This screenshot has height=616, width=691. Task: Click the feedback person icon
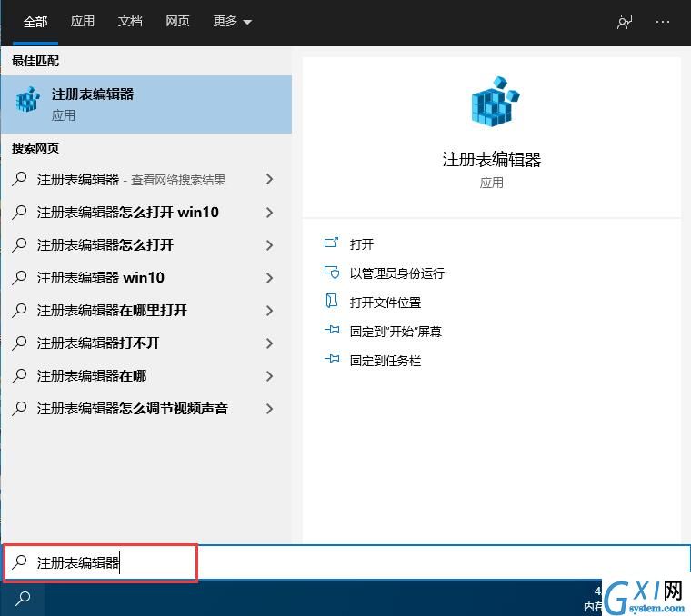coord(624,22)
